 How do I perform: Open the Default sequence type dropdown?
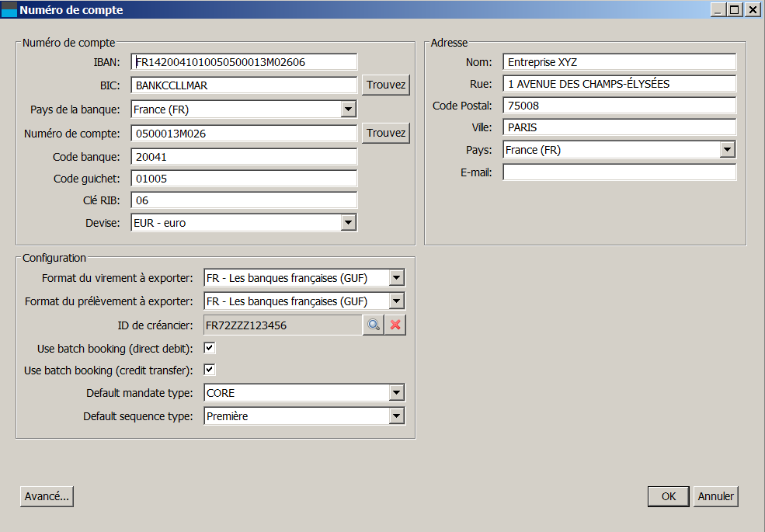(397, 416)
